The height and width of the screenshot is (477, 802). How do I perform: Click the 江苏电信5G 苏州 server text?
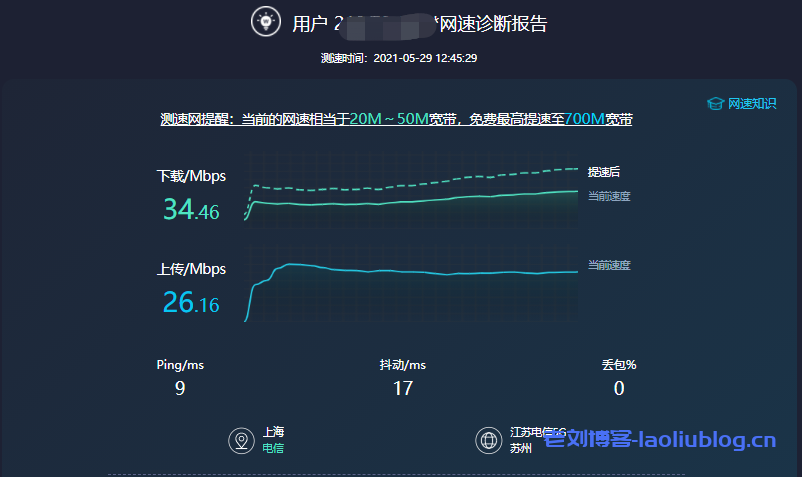click(x=530, y=440)
